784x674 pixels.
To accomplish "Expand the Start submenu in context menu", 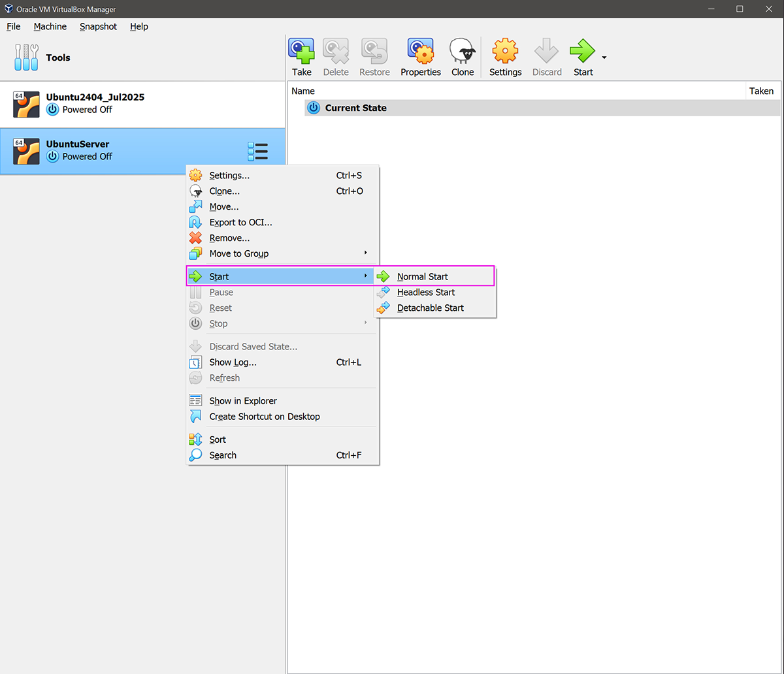I will (x=281, y=277).
